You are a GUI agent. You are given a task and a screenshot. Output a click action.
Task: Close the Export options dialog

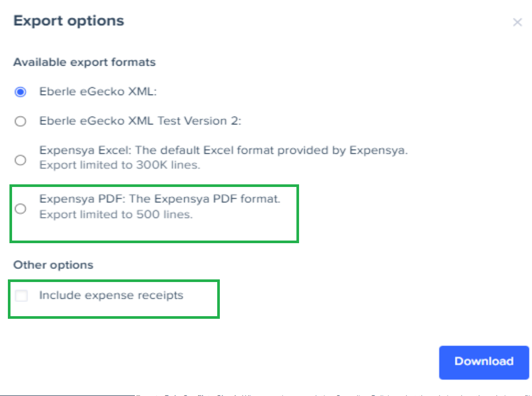tap(517, 22)
